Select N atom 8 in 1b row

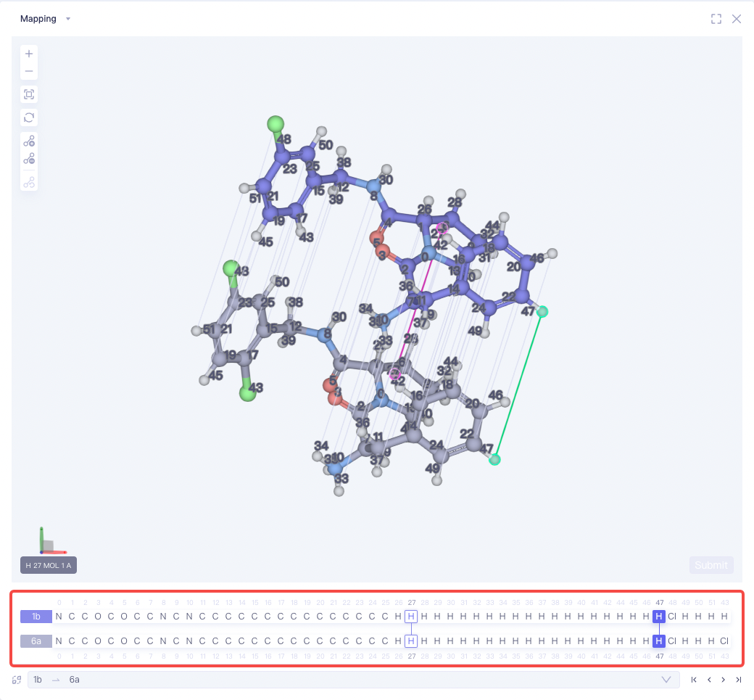point(163,617)
